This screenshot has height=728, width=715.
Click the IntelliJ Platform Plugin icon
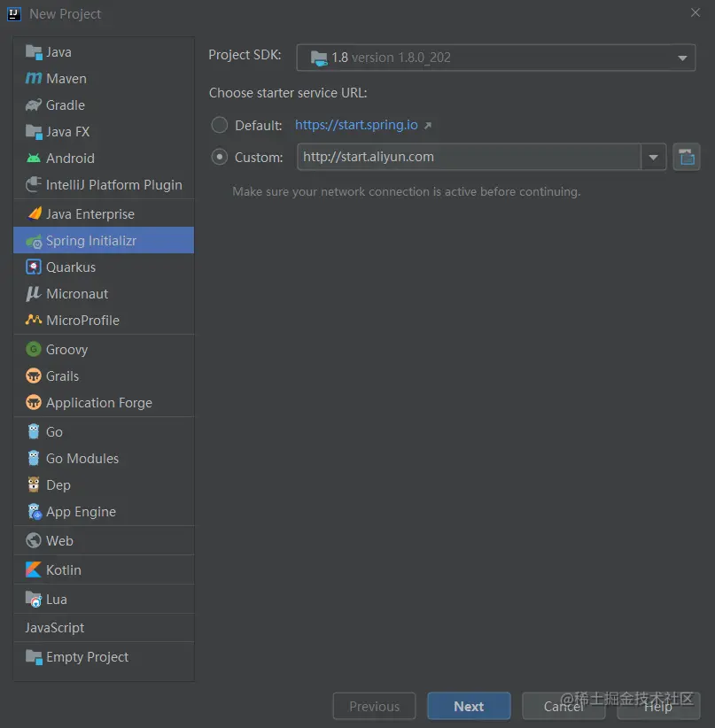(x=34, y=185)
